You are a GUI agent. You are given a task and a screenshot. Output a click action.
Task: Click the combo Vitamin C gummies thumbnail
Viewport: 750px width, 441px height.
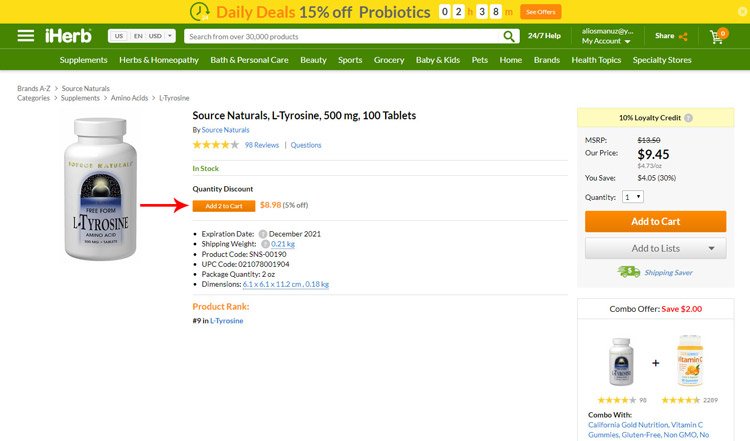click(x=690, y=361)
